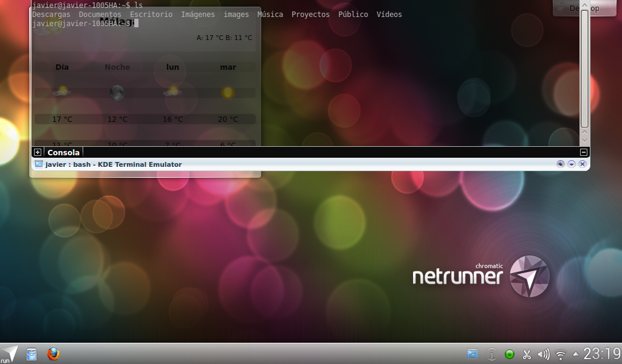Open the Yakuake menu dropdown arrow
The width and height of the screenshot is (622, 364).
pyautogui.click(x=571, y=164)
